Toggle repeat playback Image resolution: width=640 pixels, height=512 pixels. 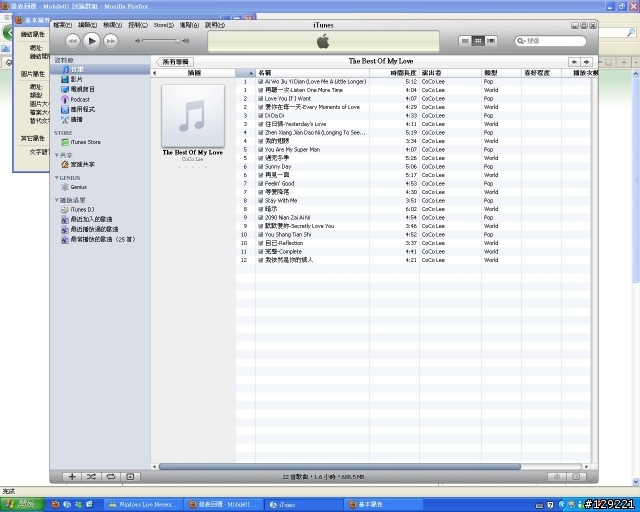pos(111,476)
